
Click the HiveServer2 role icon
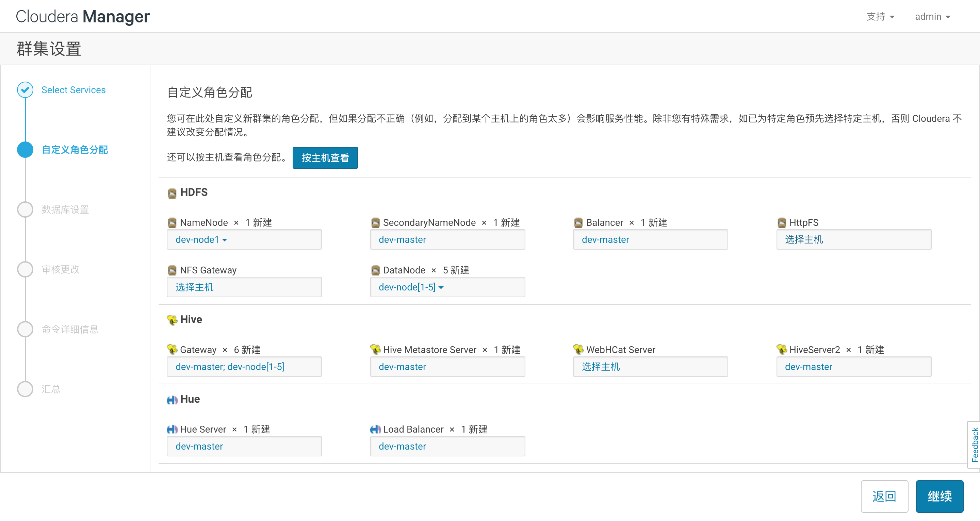click(x=781, y=350)
